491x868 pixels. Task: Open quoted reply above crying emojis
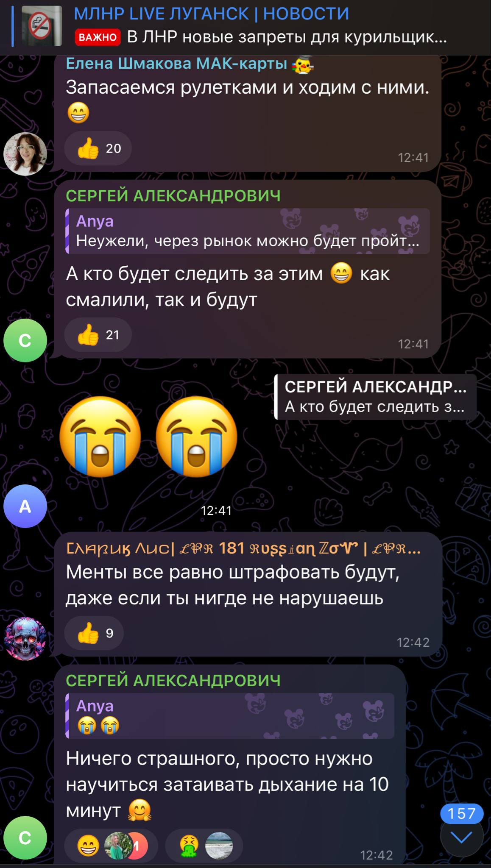point(376,397)
